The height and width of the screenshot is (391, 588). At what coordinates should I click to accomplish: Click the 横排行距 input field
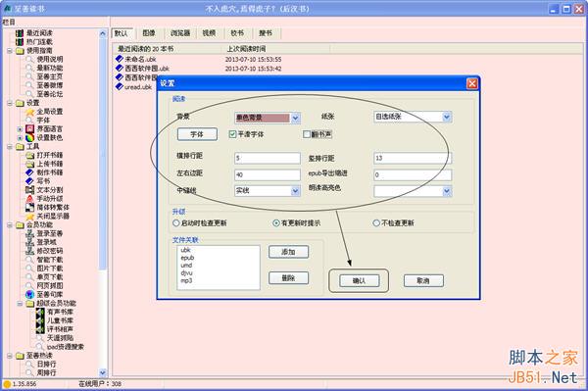coord(268,158)
